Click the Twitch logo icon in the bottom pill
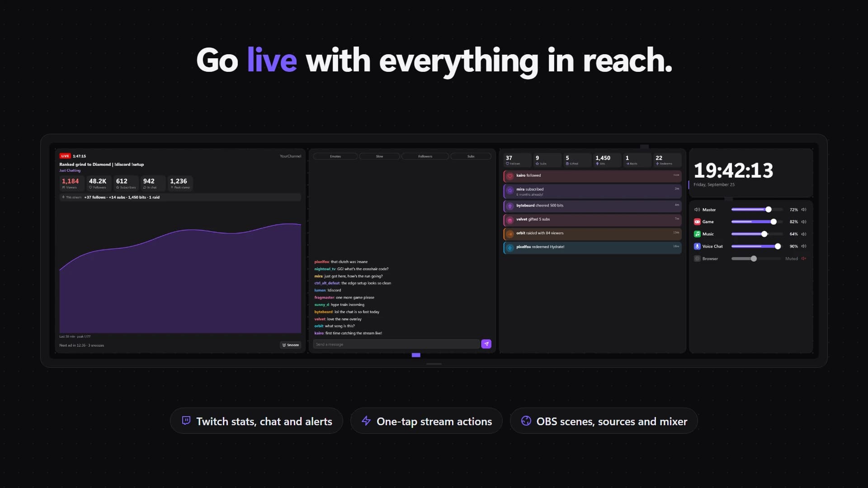The image size is (868, 488). (x=186, y=421)
